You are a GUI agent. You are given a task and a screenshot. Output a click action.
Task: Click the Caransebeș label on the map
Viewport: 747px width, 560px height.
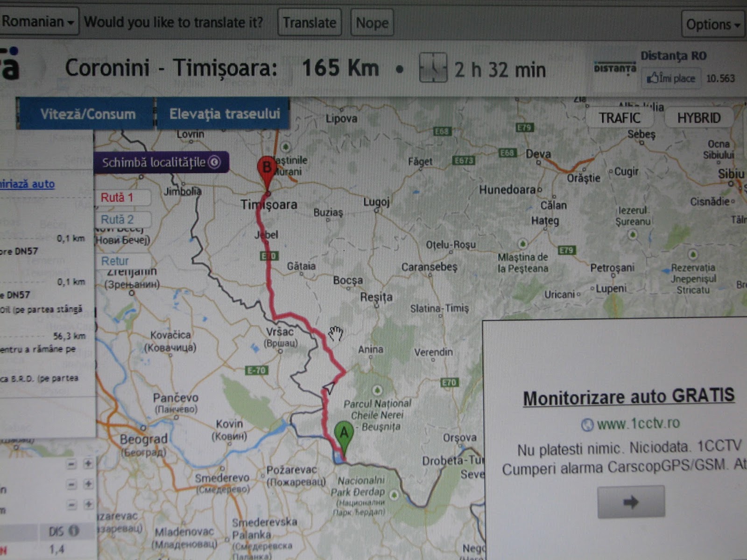[429, 267]
